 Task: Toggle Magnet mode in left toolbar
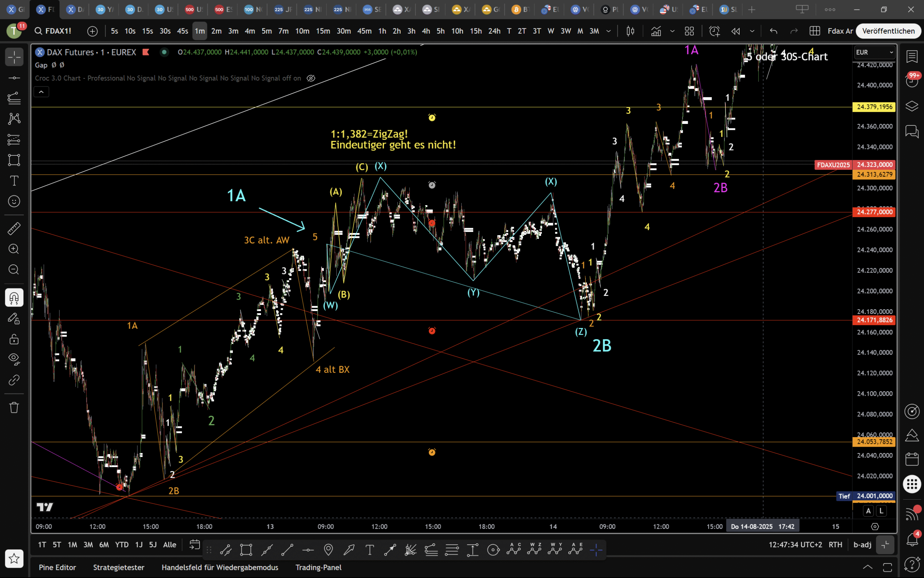(x=14, y=297)
